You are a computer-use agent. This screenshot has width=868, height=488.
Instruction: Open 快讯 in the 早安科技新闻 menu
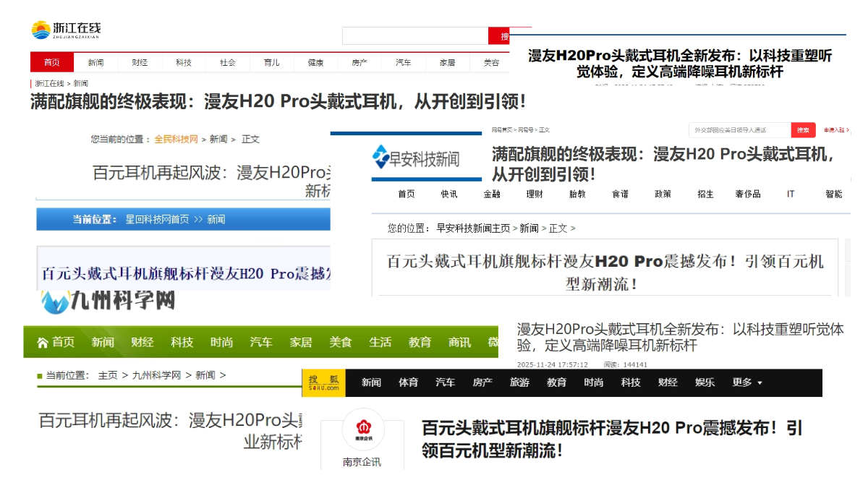[448, 194]
